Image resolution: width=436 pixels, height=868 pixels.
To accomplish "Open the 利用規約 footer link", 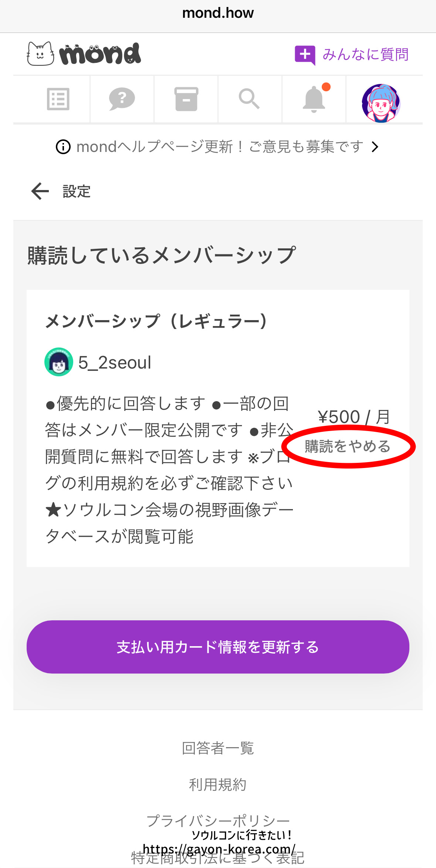I will [218, 784].
